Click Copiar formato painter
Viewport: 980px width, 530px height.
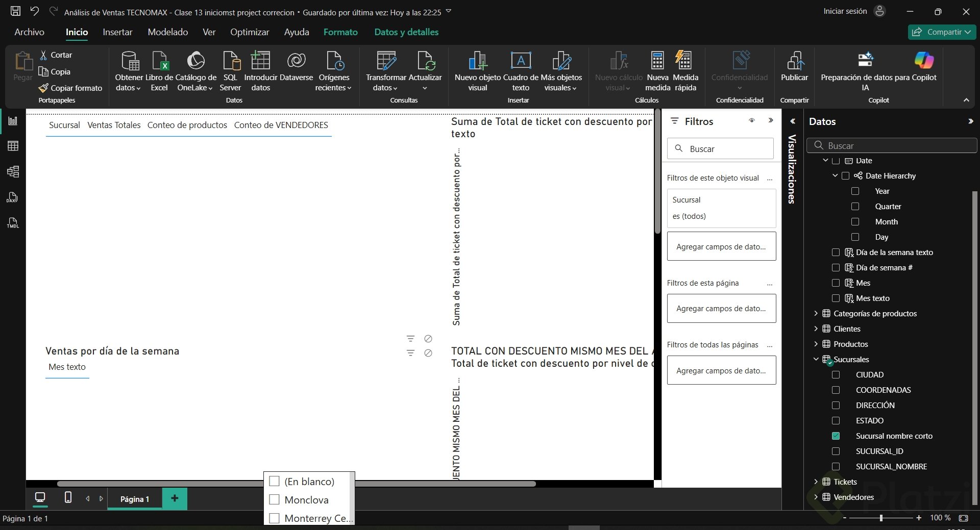coord(70,88)
